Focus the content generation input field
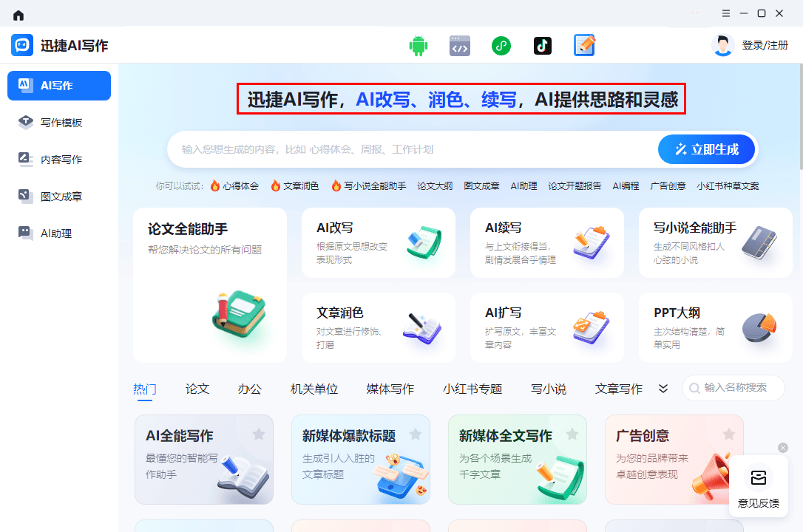This screenshot has width=803, height=532. 413,149
